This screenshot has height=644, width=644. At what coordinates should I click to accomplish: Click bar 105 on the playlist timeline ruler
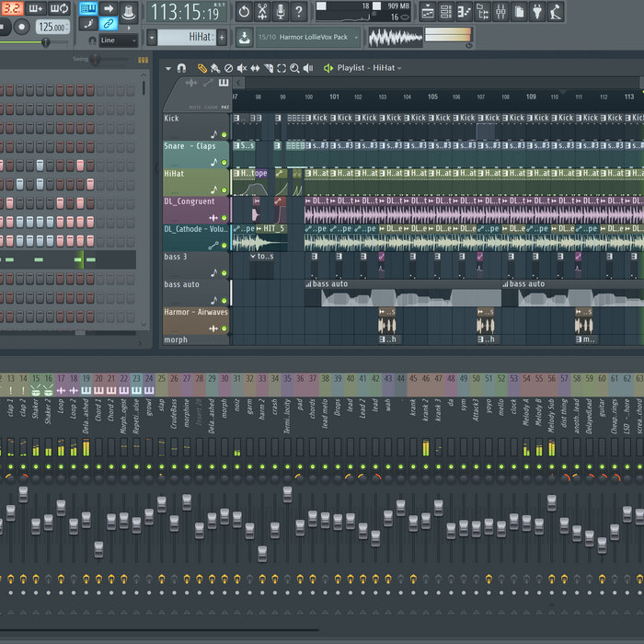(432, 97)
